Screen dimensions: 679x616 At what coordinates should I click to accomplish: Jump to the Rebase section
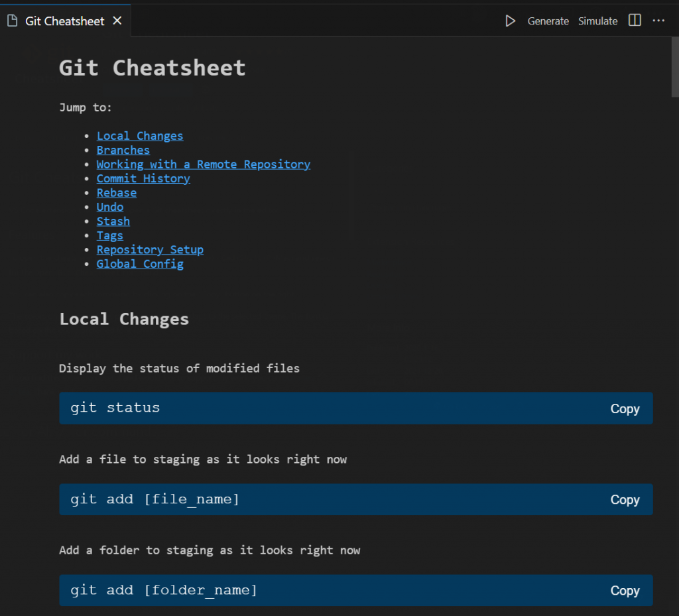pos(117,193)
